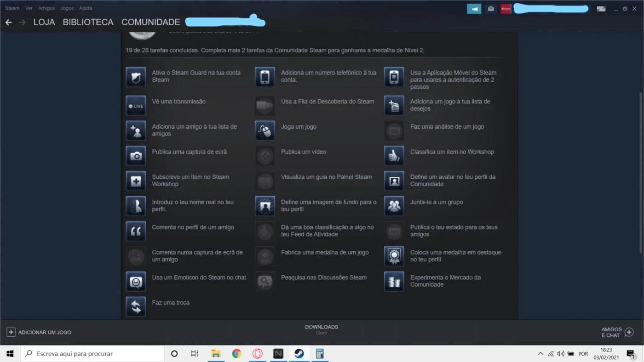Click the friend screenshot comment task icon
The image size is (644, 362).
click(x=136, y=256)
